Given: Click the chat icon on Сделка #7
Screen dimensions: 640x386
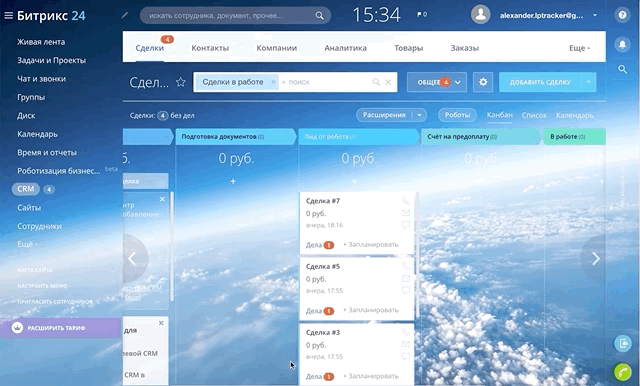Looking at the screenshot, I should [405, 225].
